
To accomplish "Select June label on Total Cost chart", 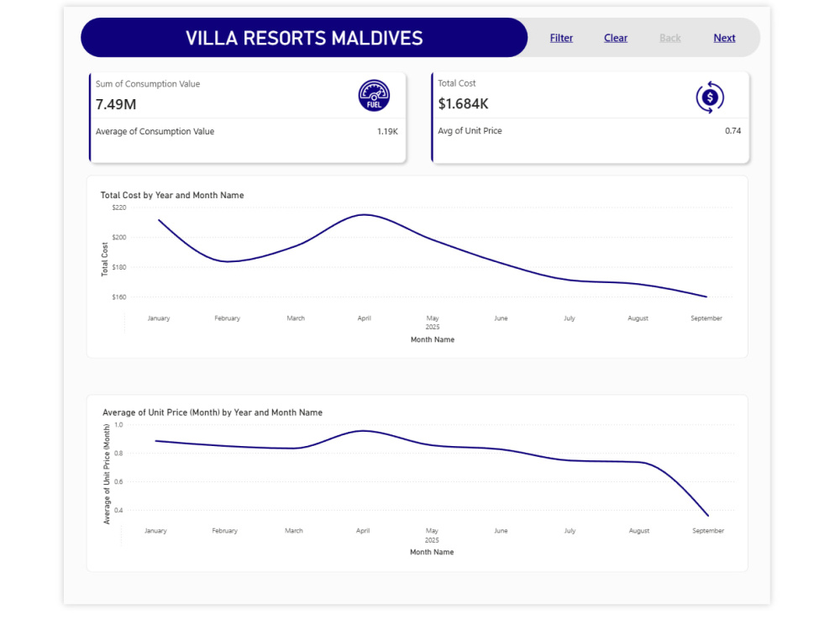I will (501, 318).
